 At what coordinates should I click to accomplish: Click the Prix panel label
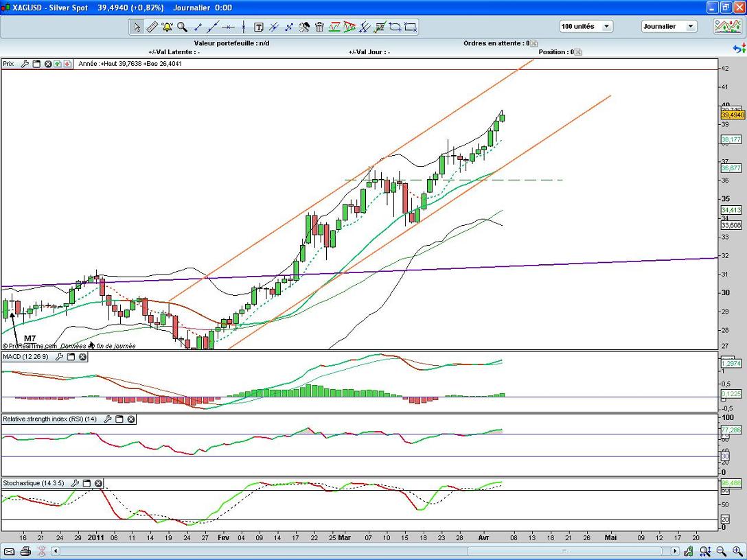[8, 64]
